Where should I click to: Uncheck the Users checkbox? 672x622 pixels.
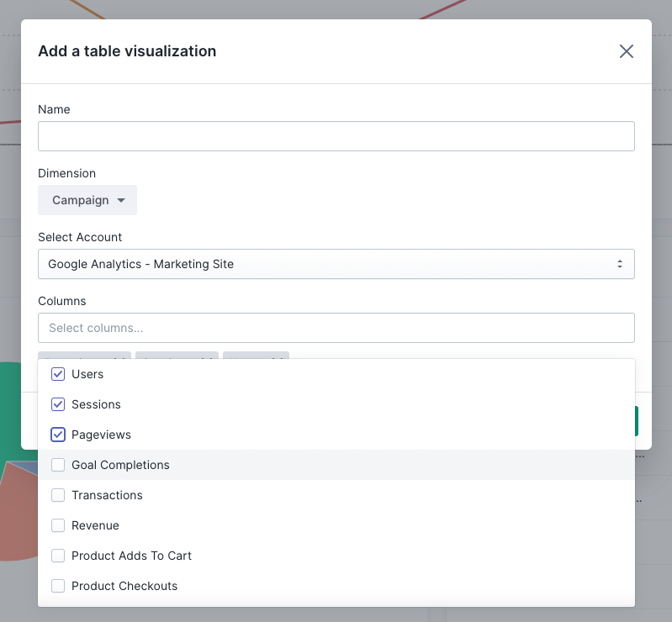[58, 374]
